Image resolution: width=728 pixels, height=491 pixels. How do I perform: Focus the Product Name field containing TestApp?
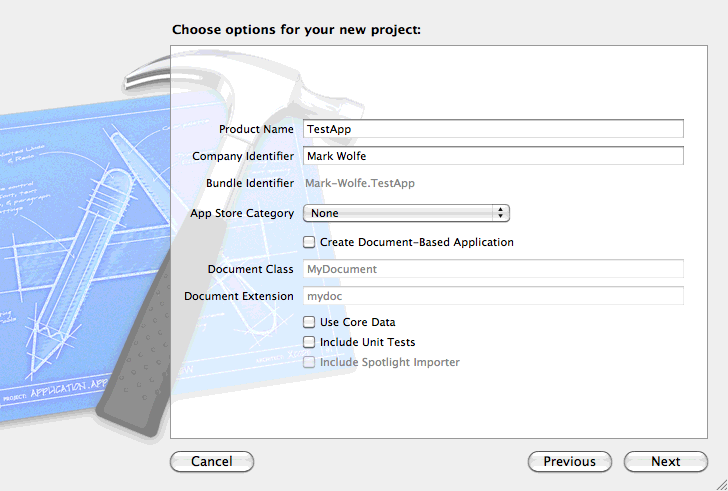493,129
